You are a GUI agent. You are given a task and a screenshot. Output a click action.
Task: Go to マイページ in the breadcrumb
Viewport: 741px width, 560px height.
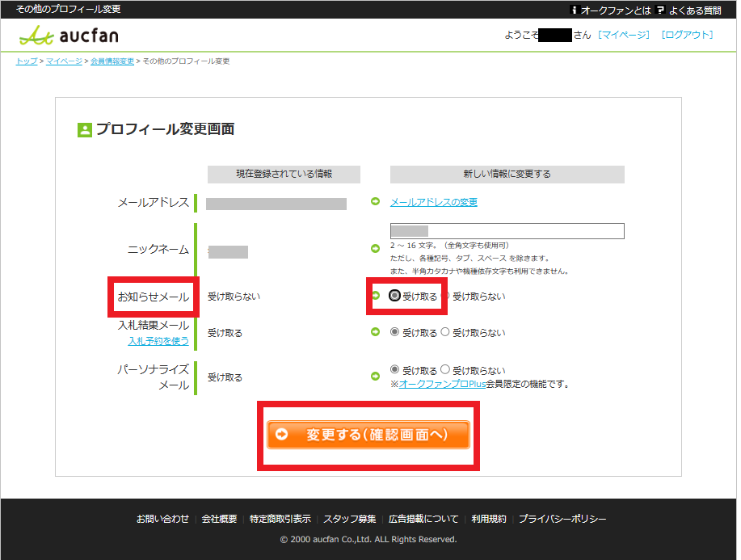pos(65,61)
